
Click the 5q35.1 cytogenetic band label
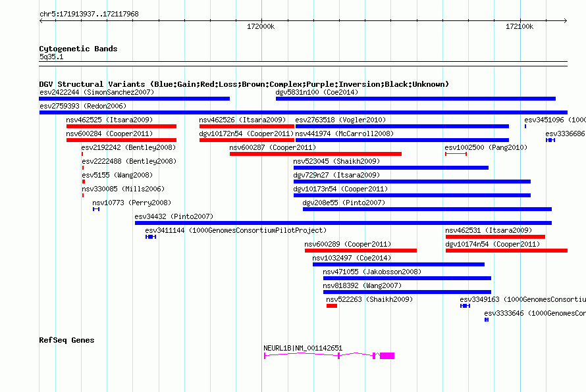[51, 57]
